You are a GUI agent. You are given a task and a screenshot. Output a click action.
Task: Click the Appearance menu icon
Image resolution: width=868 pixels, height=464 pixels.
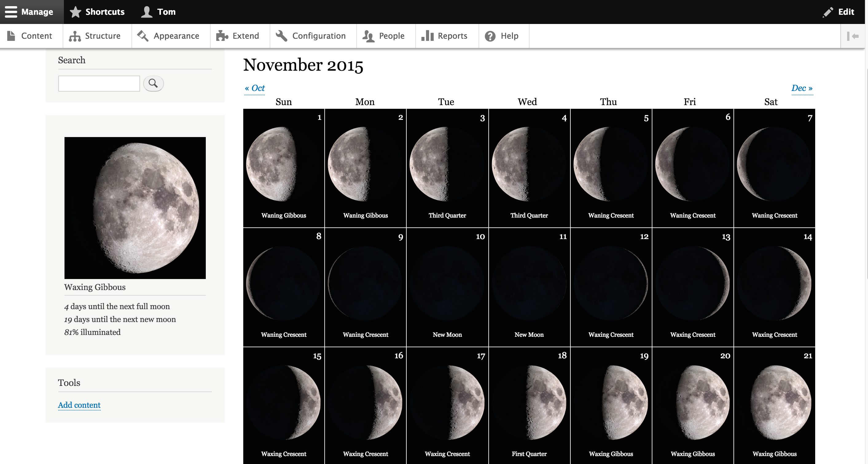point(143,36)
